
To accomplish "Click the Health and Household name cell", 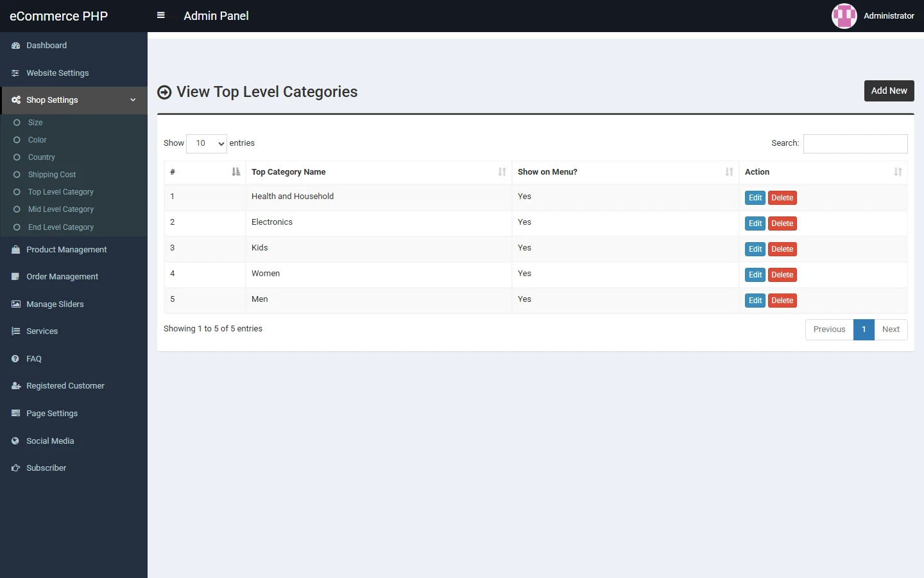I will [x=379, y=198].
